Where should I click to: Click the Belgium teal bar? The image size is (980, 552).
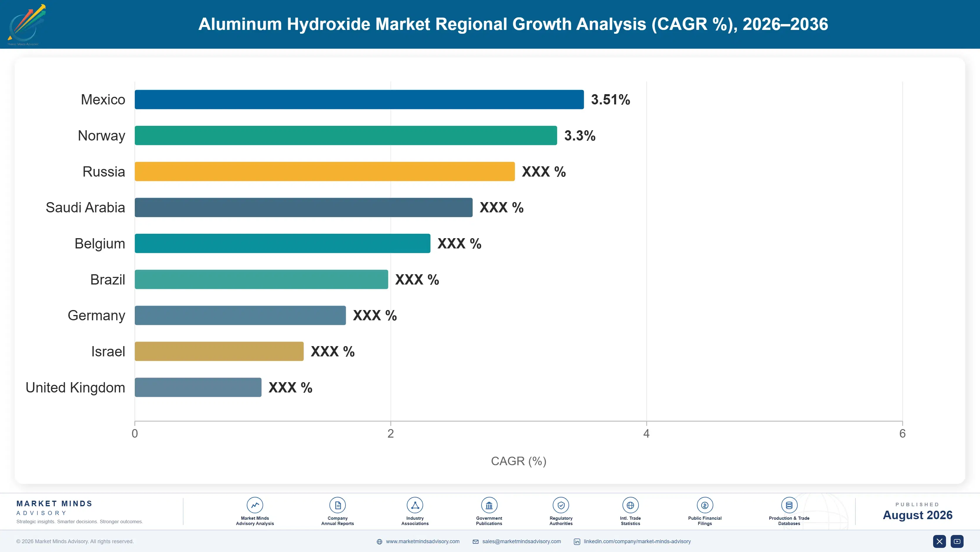[x=282, y=243]
